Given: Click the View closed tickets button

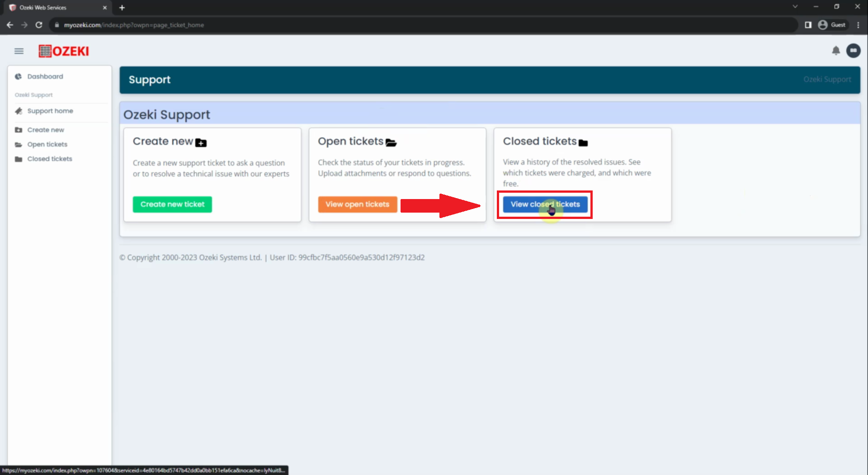Looking at the screenshot, I should (545, 204).
